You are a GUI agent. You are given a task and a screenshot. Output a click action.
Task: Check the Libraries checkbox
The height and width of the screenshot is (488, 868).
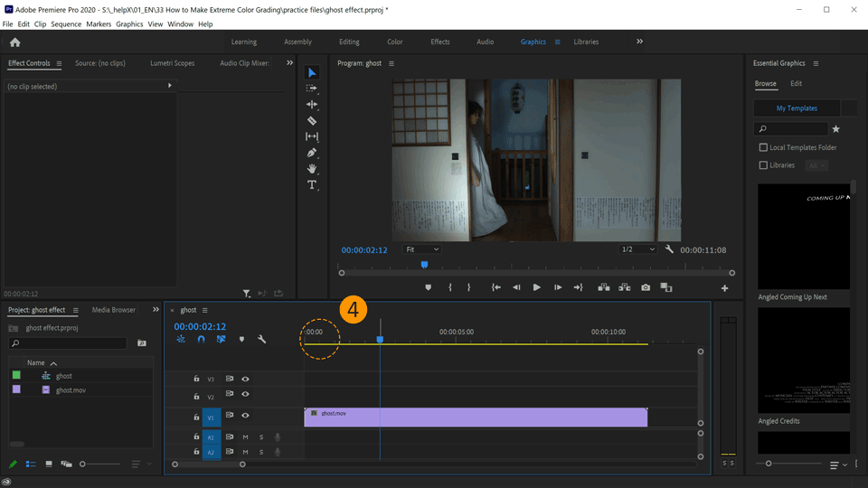tap(763, 165)
